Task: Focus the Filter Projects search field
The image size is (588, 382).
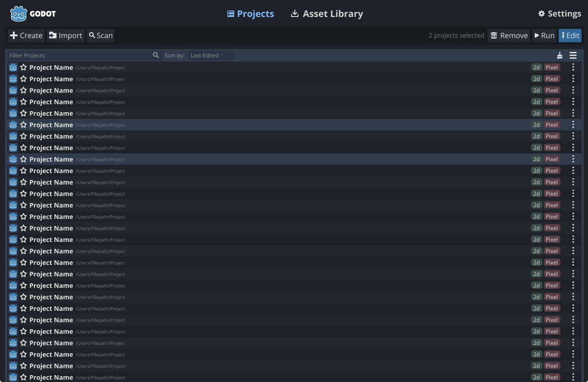Action: coord(84,55)
